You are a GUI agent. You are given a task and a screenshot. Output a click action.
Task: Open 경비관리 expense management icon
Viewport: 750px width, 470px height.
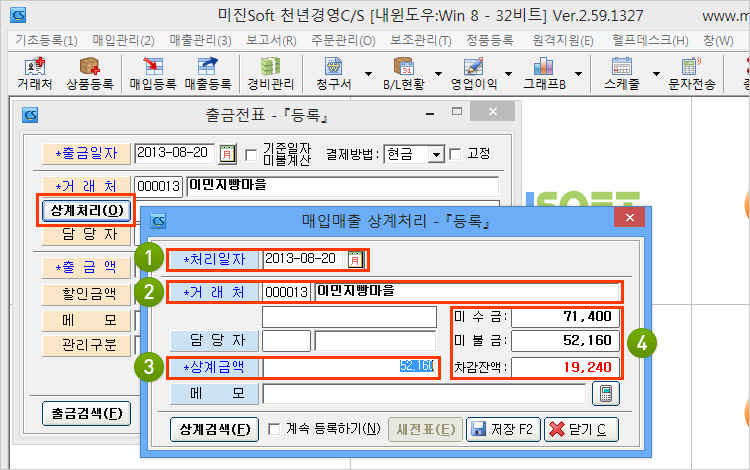click(x=270, y=74)
